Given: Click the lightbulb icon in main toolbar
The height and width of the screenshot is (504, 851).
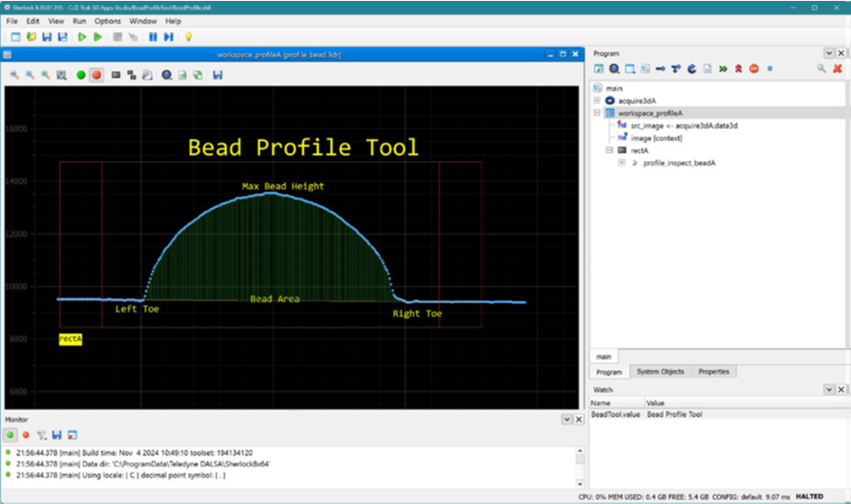Looking at the screenshot, I should [189, 37].
